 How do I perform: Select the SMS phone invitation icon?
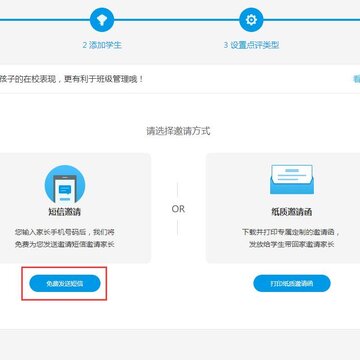65,184
